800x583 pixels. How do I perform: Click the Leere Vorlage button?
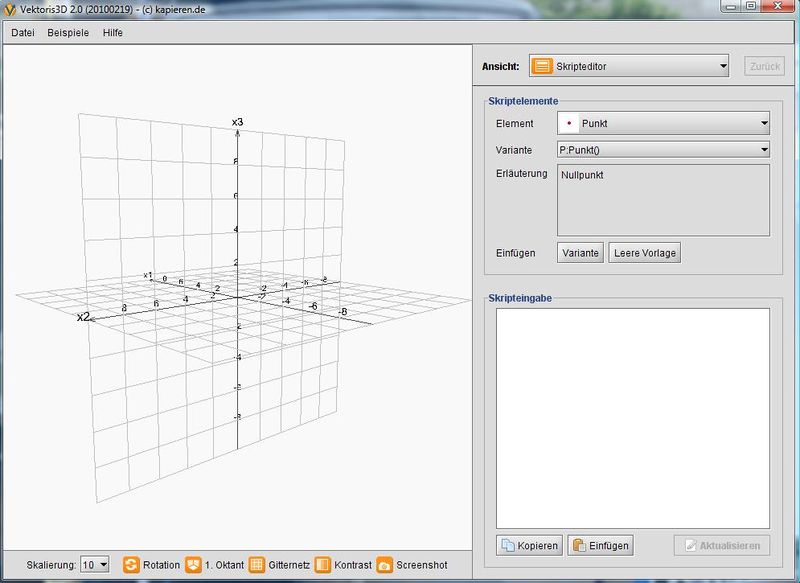[645, 253]
